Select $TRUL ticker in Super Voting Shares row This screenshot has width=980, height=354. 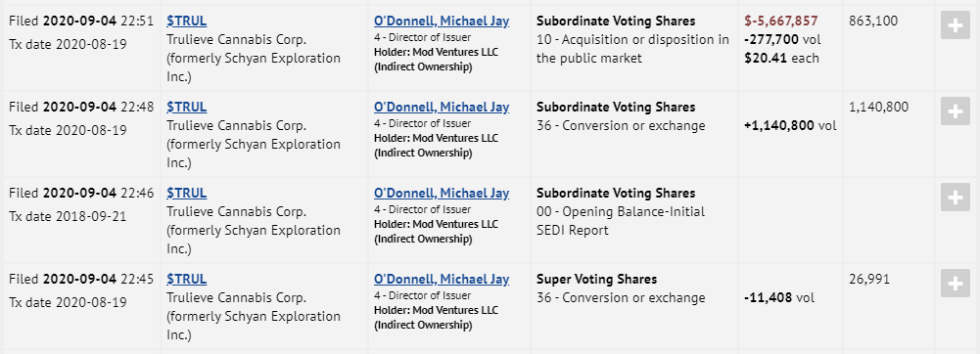(x=186, y=279)
